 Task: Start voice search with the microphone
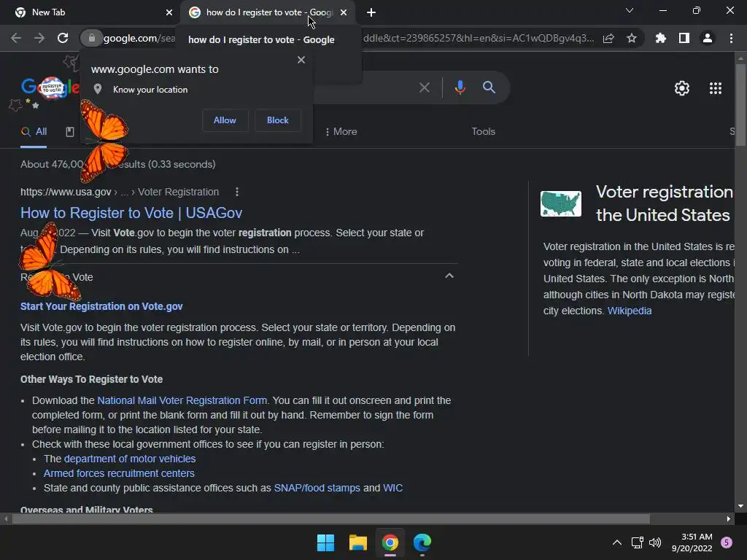click(x=460, y=87)
